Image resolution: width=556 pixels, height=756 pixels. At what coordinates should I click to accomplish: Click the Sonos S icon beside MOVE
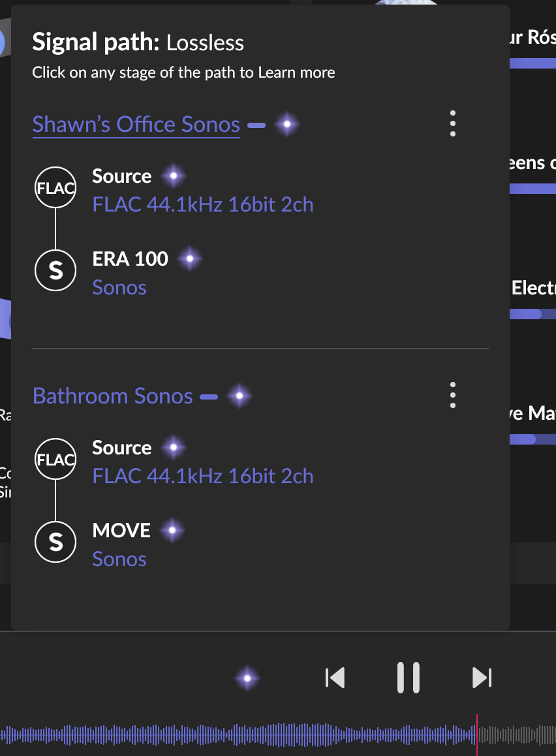click(x=55, y=542)
